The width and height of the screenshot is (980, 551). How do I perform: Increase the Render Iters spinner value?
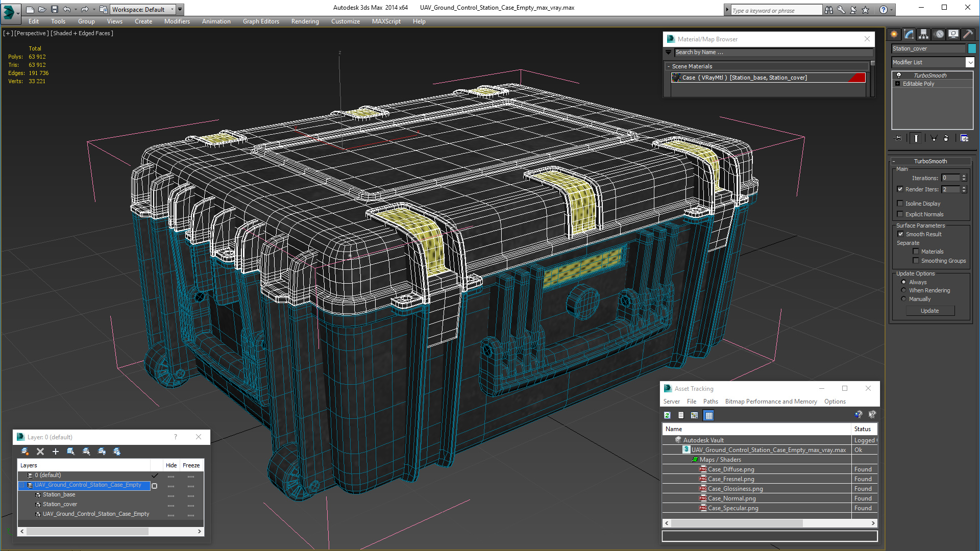(964, 187)
